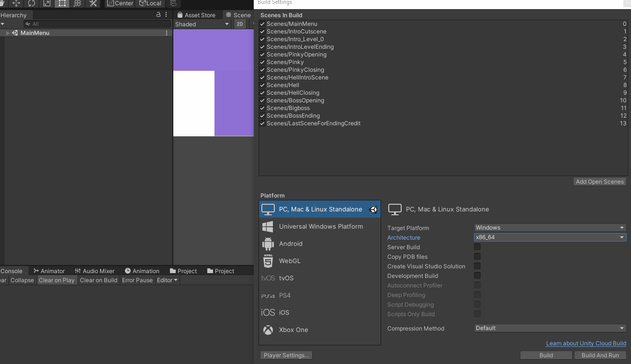Screen dimensions: 631x364
Task: Enable the Server Build checkbox
Action: [x=477, y=247]
